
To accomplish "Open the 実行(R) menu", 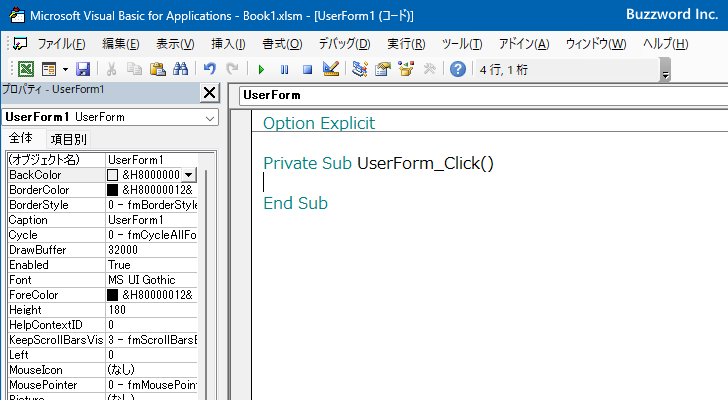I will click(406, 44).
